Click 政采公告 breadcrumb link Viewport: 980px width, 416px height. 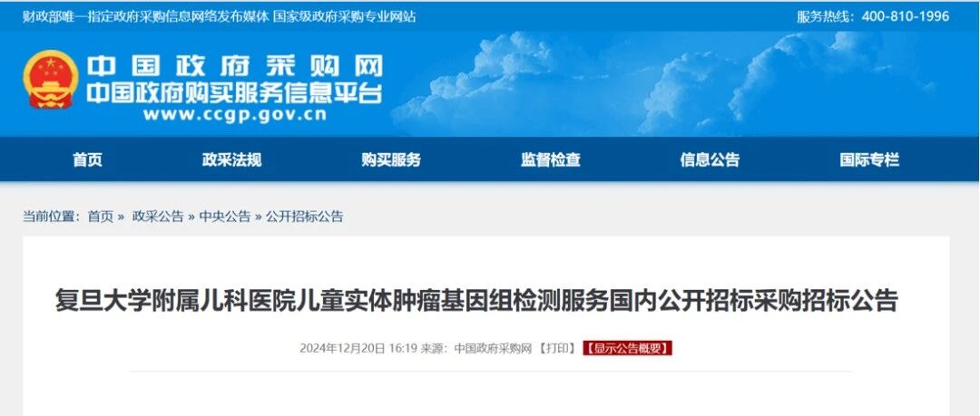158,217
